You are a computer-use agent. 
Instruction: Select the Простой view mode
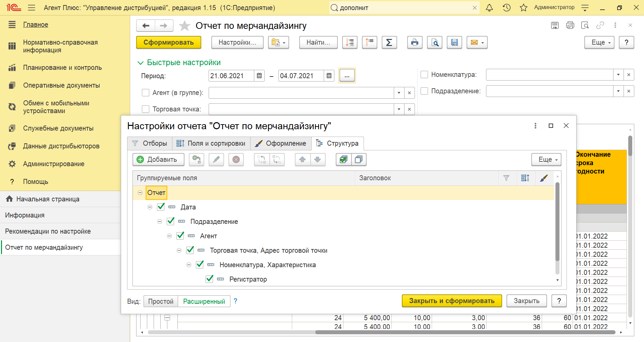(x=161, y=301)
